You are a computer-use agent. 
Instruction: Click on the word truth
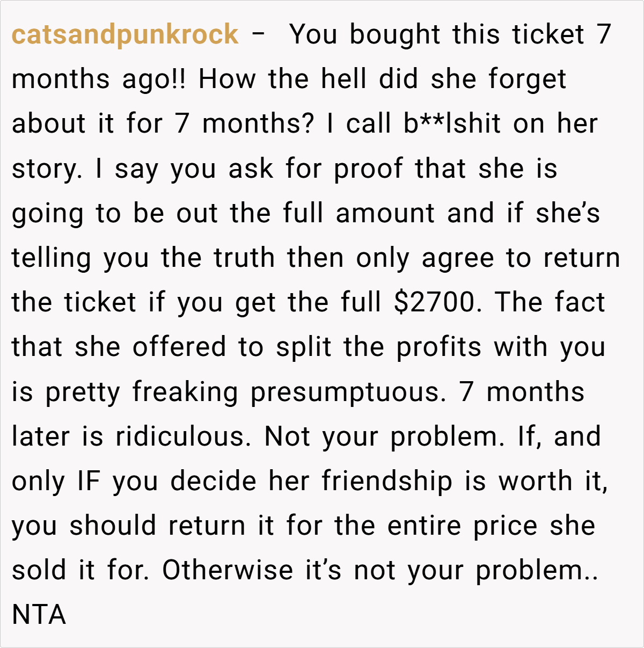coord(245,258)
